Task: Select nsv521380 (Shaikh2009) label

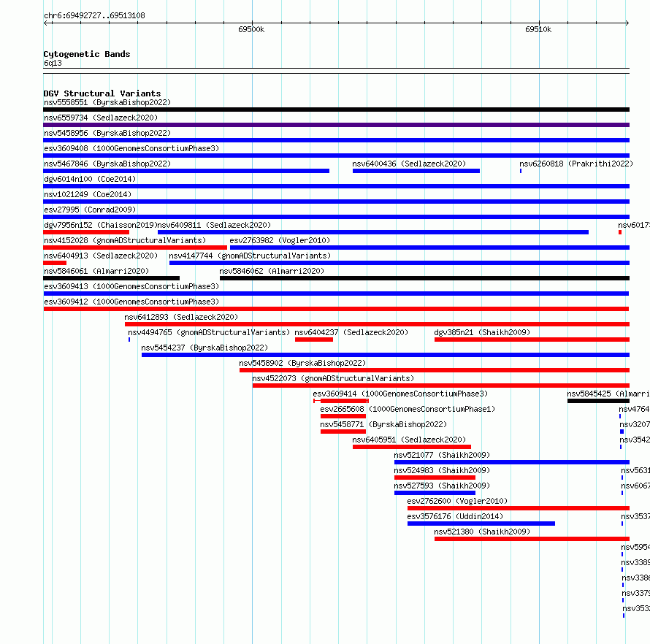Action: pyautogui.click(x=482, y=532)
